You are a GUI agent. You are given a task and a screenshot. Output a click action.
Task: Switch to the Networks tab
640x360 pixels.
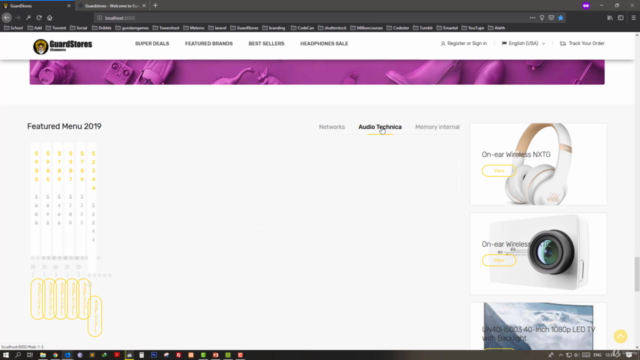coord(332,127)
